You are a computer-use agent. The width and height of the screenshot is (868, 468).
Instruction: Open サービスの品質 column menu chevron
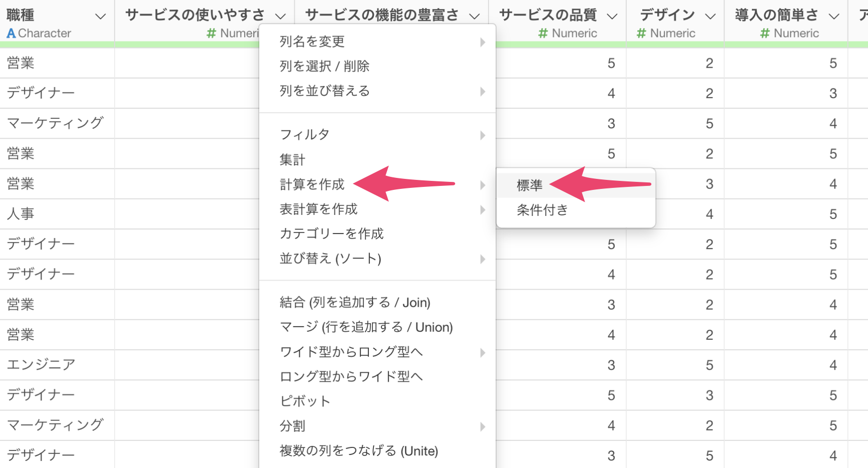[x=612, y=17]
